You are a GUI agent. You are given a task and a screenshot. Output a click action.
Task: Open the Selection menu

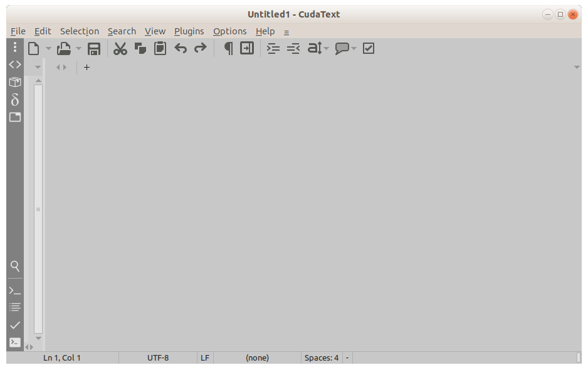coord(80,31)
